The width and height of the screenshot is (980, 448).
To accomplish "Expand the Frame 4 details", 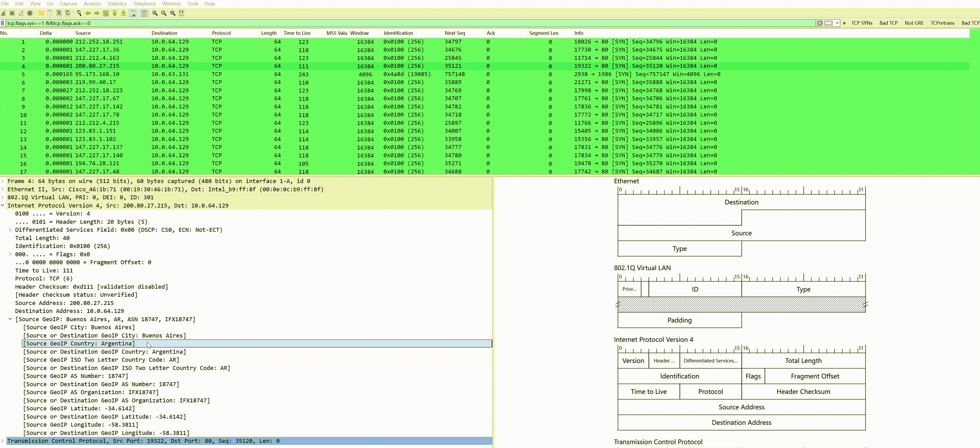I will 3,181.
